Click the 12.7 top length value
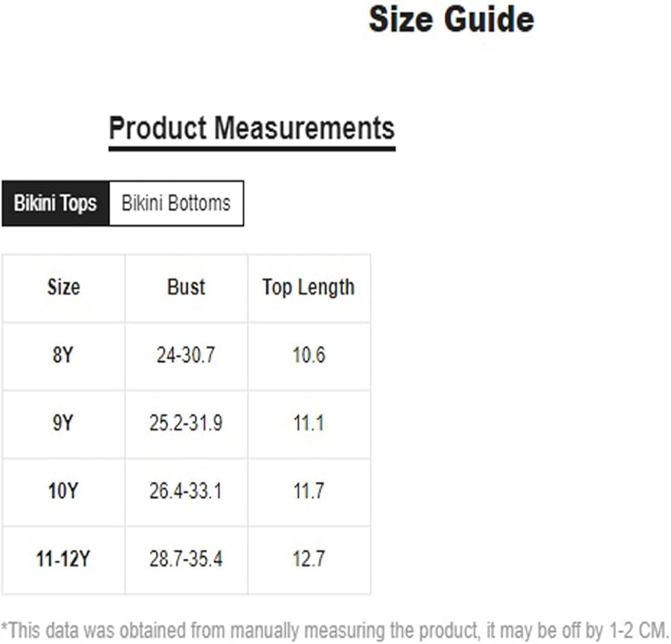Screen dimensions: 671x644 coord(309,559)
